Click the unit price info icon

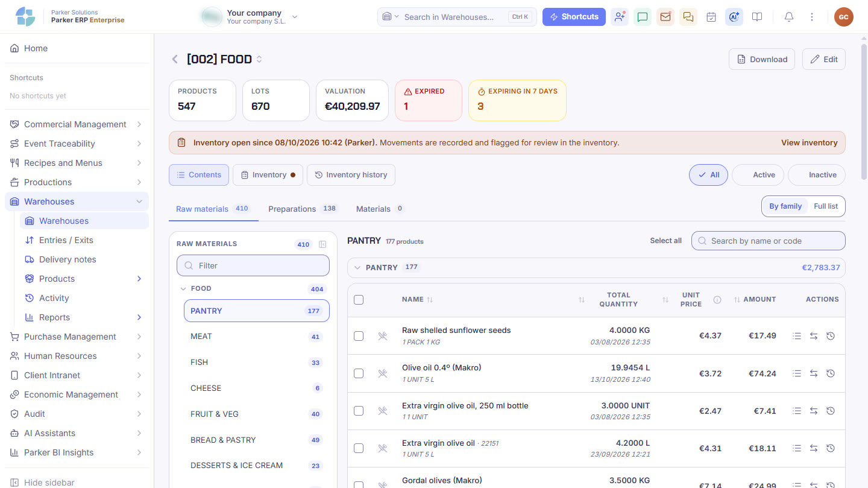click(x=717, y=300)
